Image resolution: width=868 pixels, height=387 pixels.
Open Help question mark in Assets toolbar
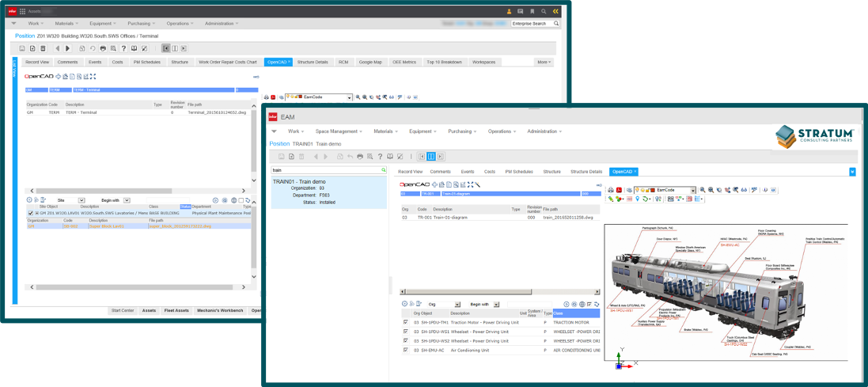click(x=123, y=48)
